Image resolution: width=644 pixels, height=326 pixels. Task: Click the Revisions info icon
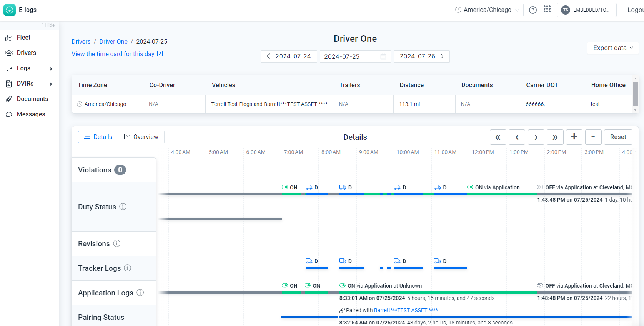(116, 243)
